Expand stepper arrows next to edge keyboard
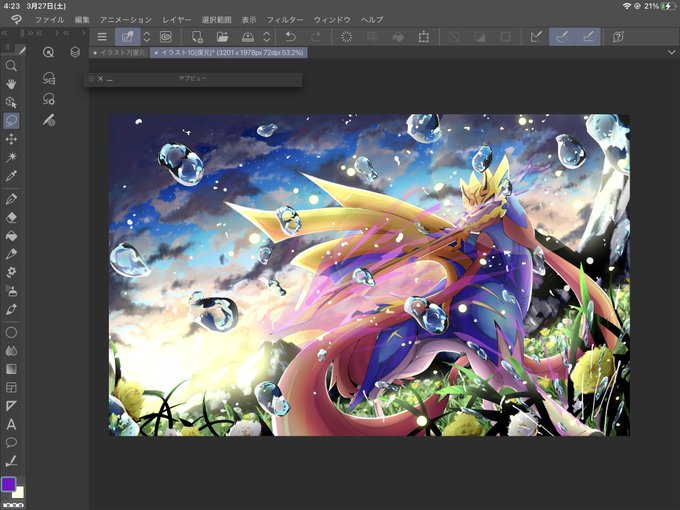Screen dimensions: 680x510 (x=147, y=37)
